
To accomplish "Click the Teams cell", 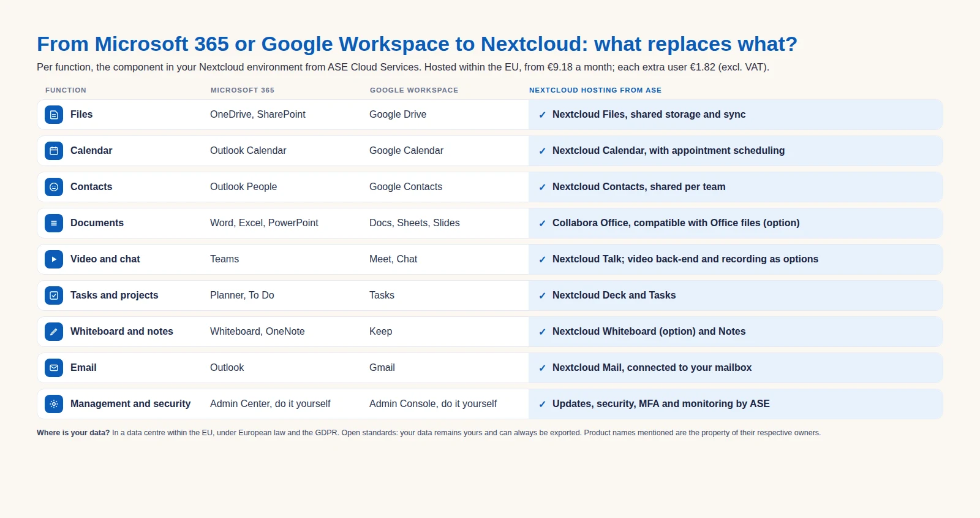I will [225, 259].
